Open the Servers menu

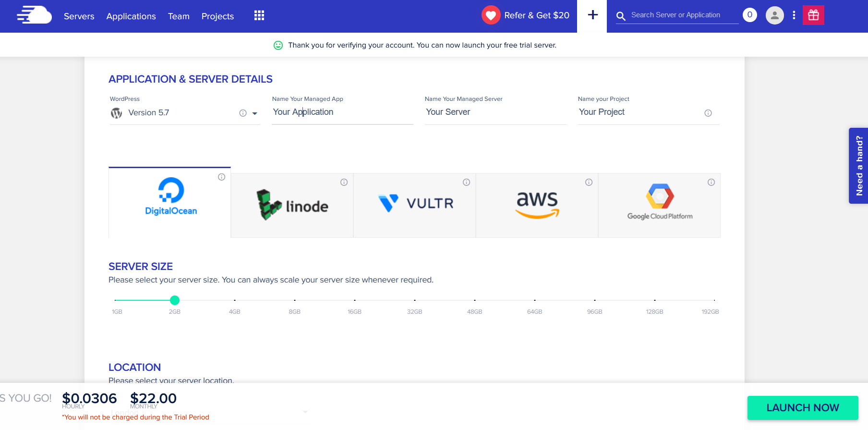point(79,16)
